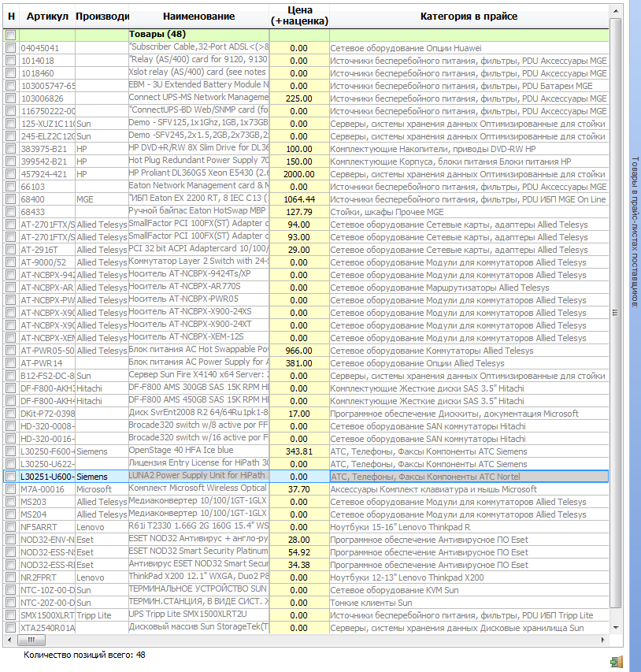Image resolution: width=641 pixels, height=672 pixels.
Task: Select 'OpenStage 40 HFA Ice blue' name cell
Action: [x=198, y=451]
